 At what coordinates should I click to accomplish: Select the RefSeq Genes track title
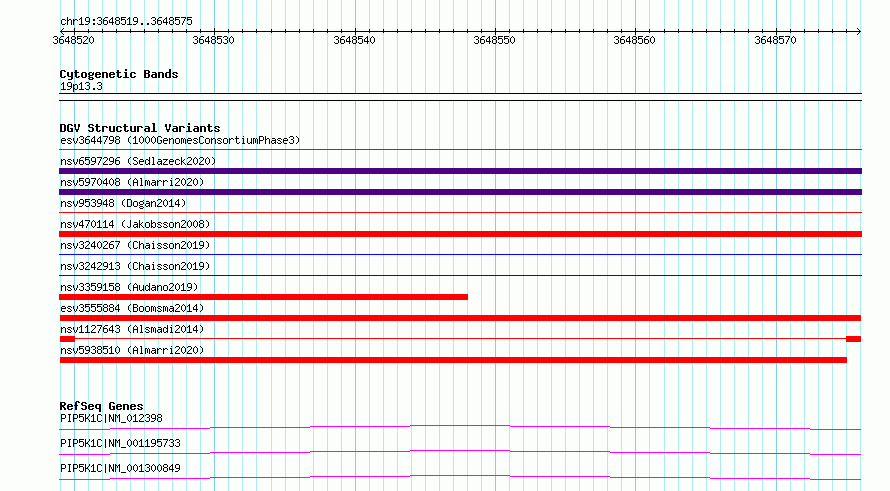[x=101, y=406]
